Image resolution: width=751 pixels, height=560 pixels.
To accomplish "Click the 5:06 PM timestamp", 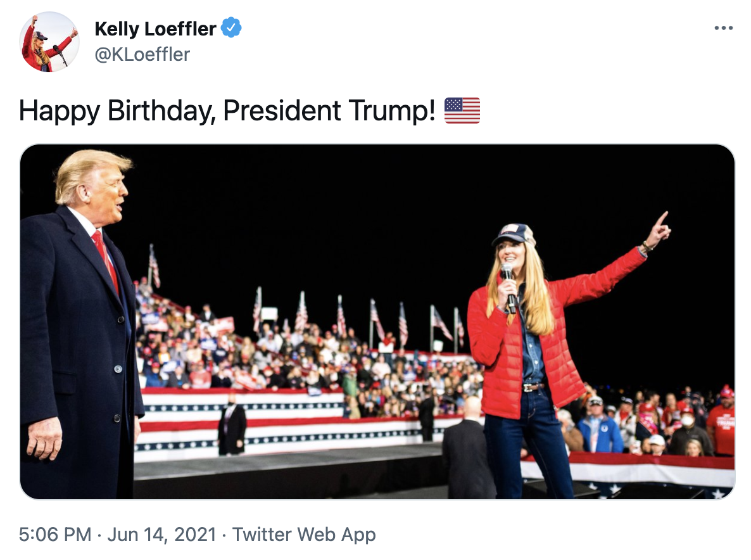I will coord(55,535).
